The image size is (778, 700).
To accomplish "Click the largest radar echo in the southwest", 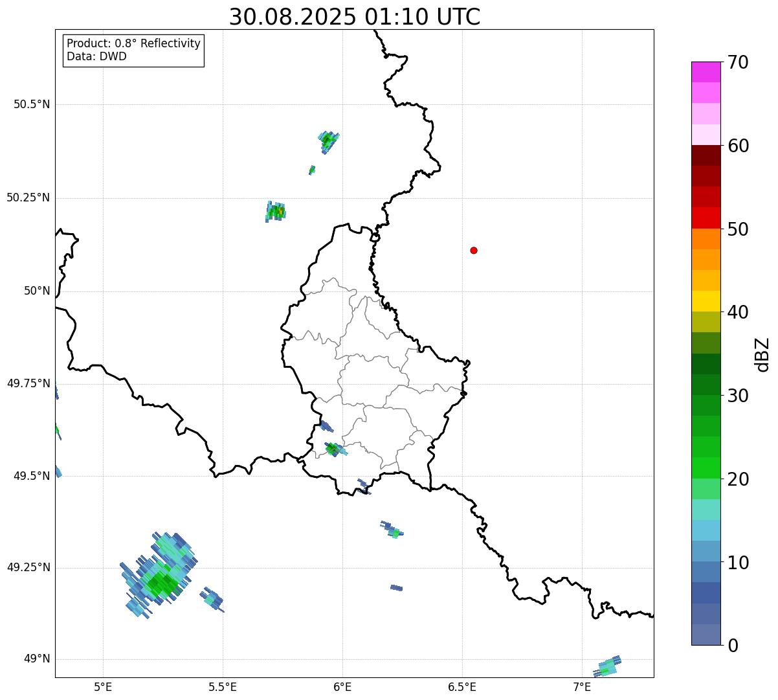I will (159, 573).
